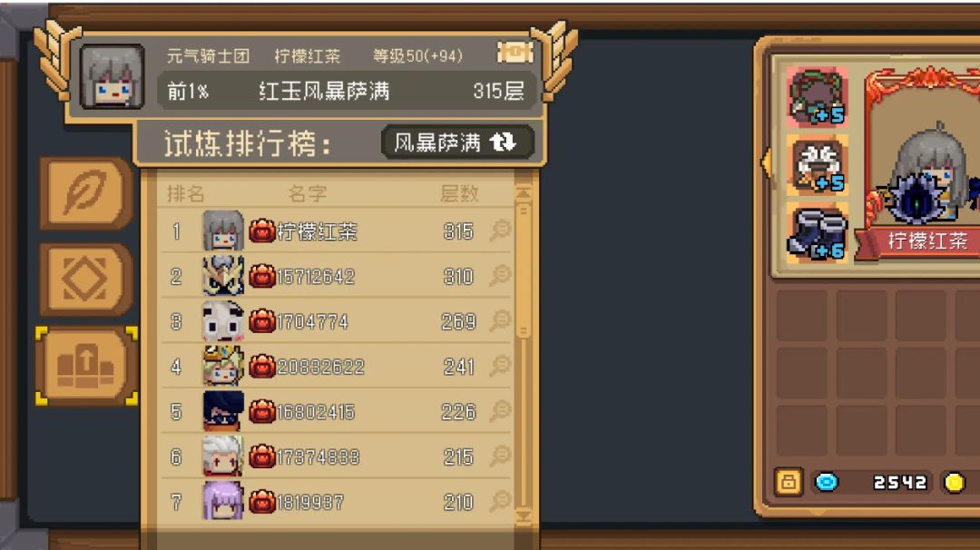Open own profile avatar in header

[x=113, y=77]
